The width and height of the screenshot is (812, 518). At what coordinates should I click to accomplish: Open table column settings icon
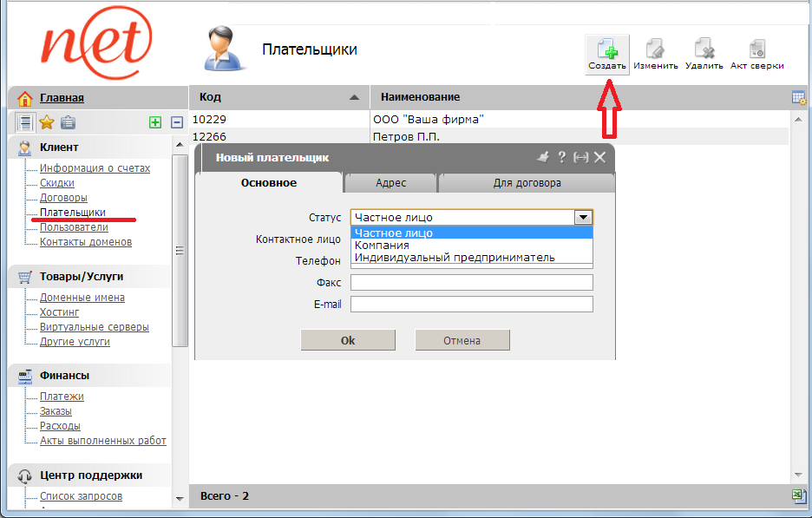[799, 97]
